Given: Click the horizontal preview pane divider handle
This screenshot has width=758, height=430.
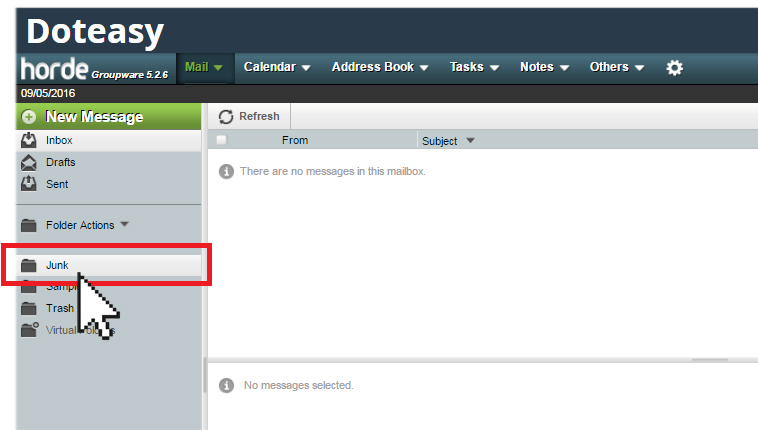Looking at the screenshot, I should click(x=709, y=360).
